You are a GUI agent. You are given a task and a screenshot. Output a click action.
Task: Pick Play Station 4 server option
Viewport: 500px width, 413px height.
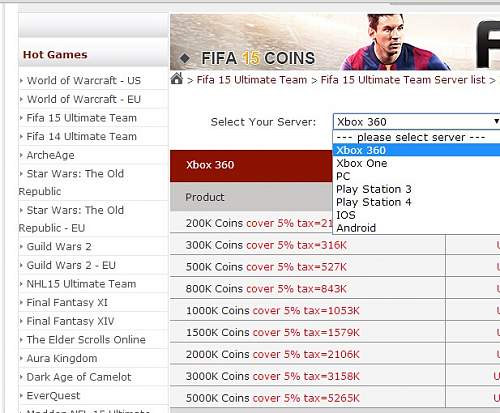point(374,202)
